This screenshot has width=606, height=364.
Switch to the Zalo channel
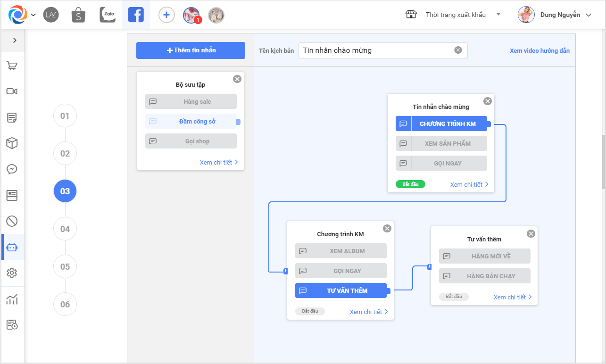(x=108, y=15)
